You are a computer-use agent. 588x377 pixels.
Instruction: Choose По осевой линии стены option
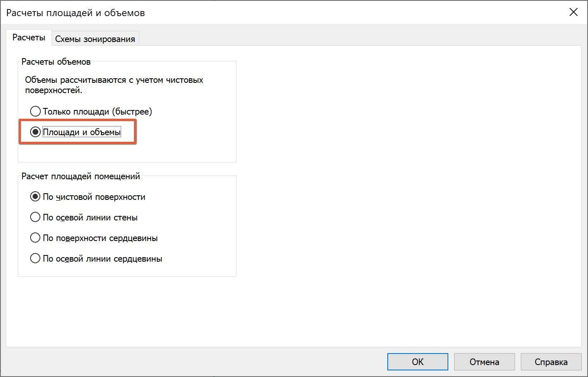[84, 218]
